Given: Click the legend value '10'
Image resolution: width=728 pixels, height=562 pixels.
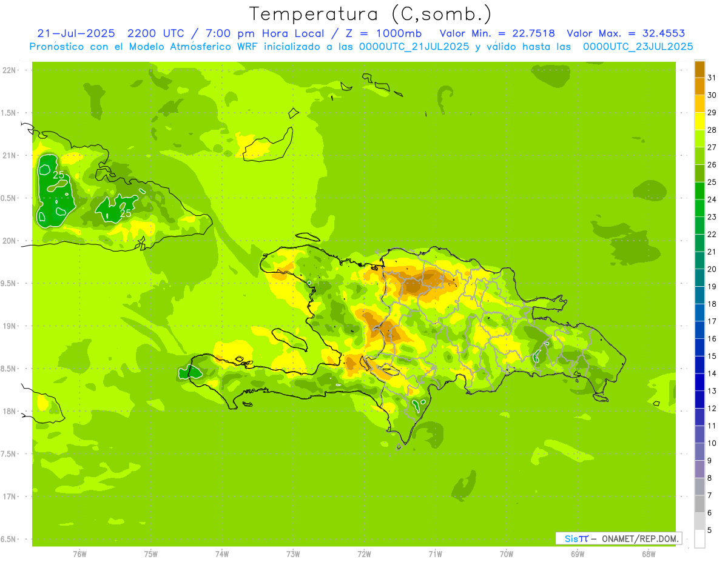Looking at the screenshot, I should (712, 443).
